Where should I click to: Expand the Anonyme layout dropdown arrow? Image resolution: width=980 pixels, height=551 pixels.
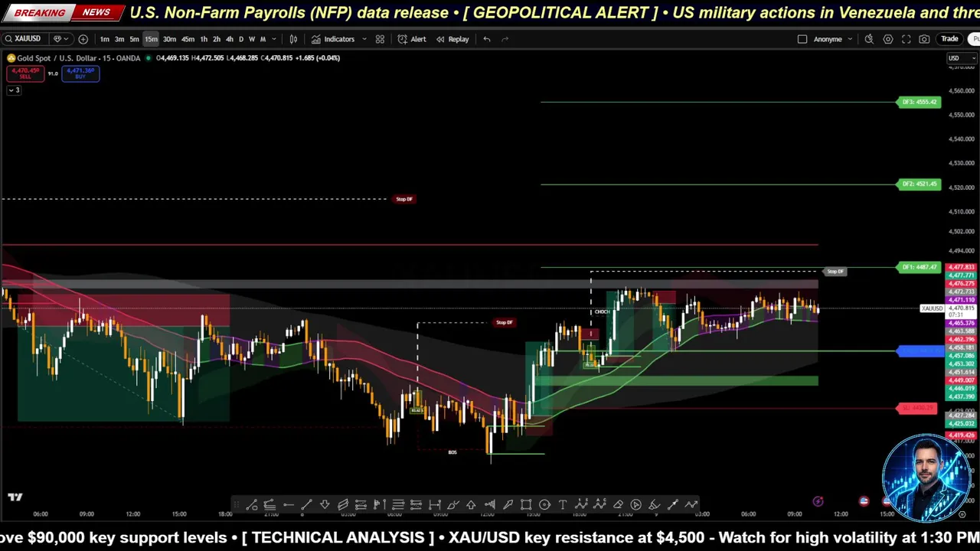pyautogui.click(x=850, y=39)
